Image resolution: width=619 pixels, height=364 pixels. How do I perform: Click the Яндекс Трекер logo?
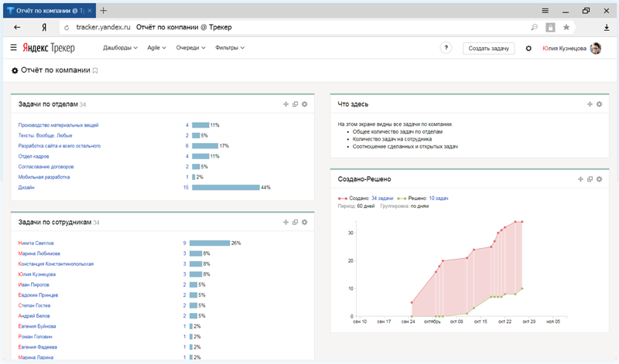49,48
